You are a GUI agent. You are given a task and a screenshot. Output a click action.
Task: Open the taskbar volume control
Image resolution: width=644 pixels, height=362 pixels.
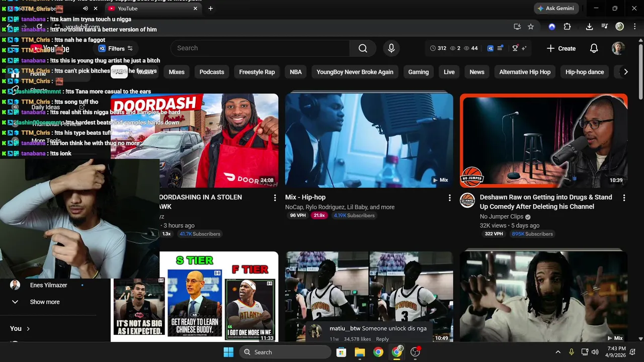[595, 352]
